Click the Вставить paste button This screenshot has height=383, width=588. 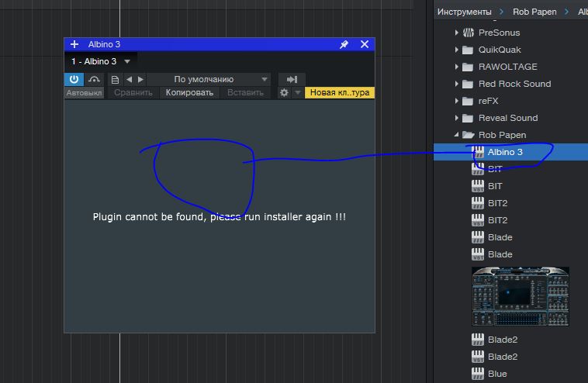pos(245,92)
